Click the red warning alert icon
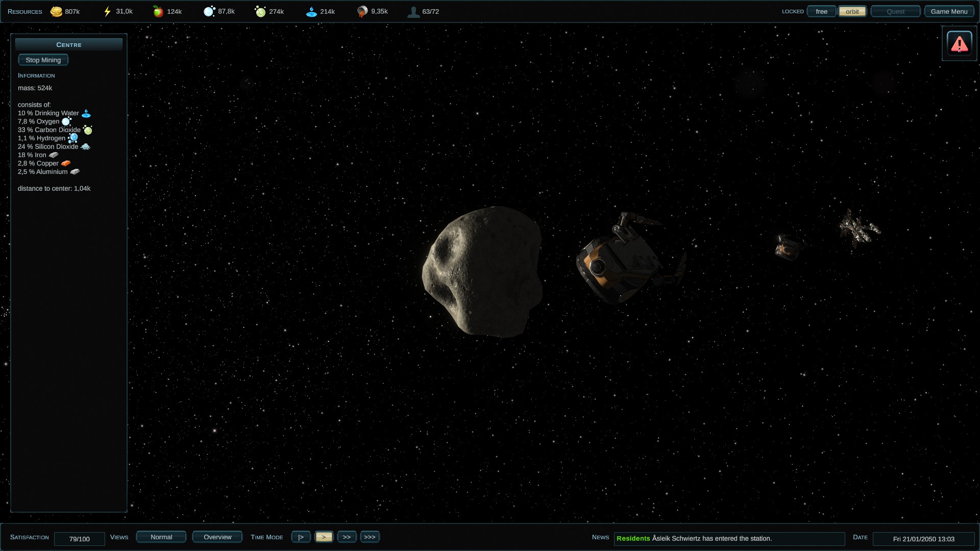980x551 pixels. click(959, 44)
